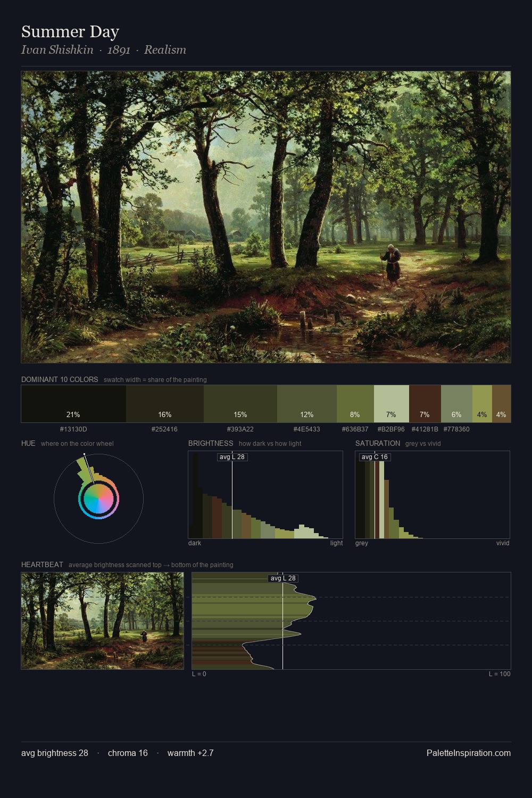
Task: Click the 'grey' saturation axis label
Action: coord(362,543)
